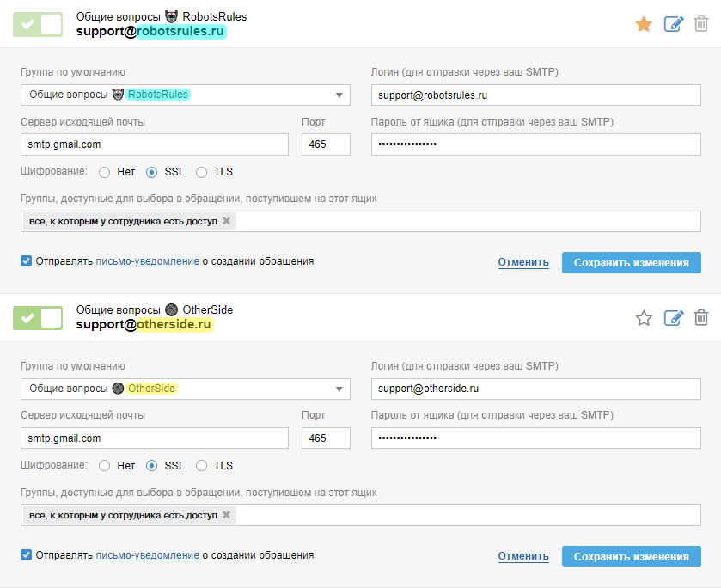Image resolution: width=721 pixels, height=588 pixels.
Task: Delete the RobotsRules mailbox via trash icon
Action: (x=701, y=24)
